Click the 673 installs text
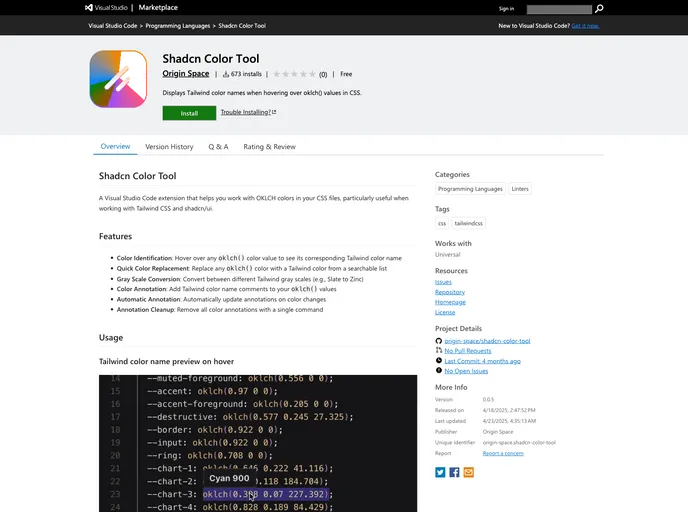 [x=246, y=74]
